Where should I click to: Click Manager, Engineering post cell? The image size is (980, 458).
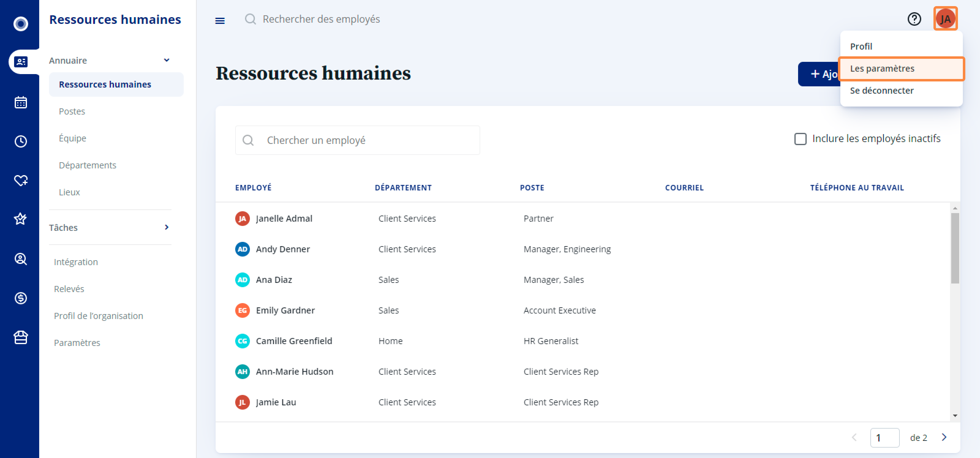[x=567, y=249]
